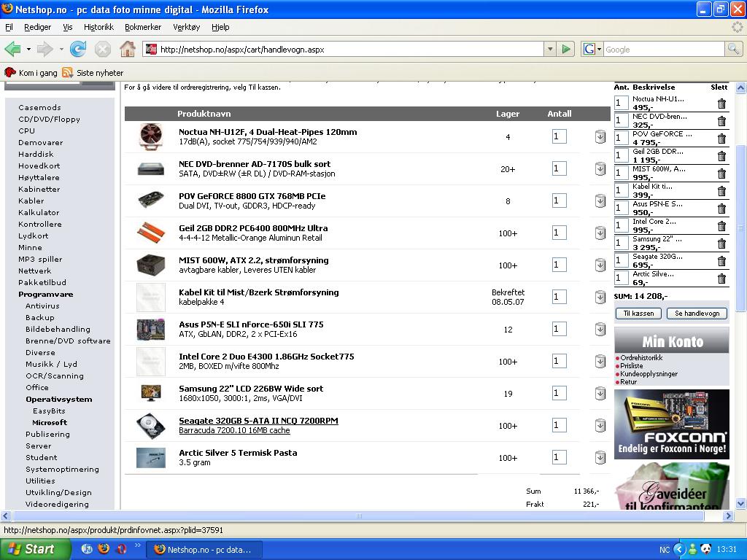
Task: Expand the system tray hidden icons arrow
Action: point(679,550)
